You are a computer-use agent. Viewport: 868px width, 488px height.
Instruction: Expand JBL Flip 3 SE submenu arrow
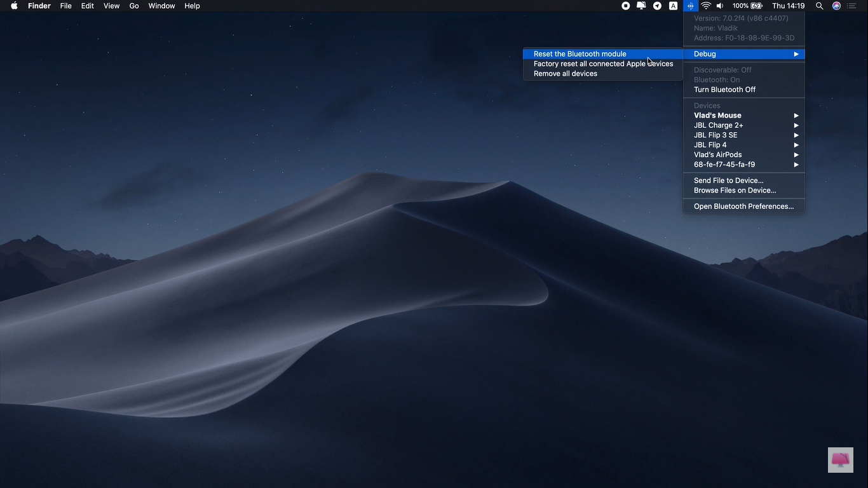point(796,135)
